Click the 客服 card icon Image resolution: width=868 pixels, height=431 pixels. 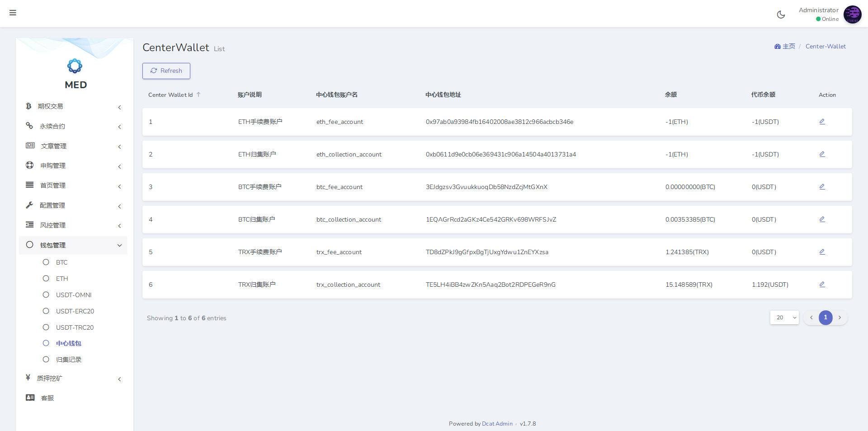coord(30,398)
